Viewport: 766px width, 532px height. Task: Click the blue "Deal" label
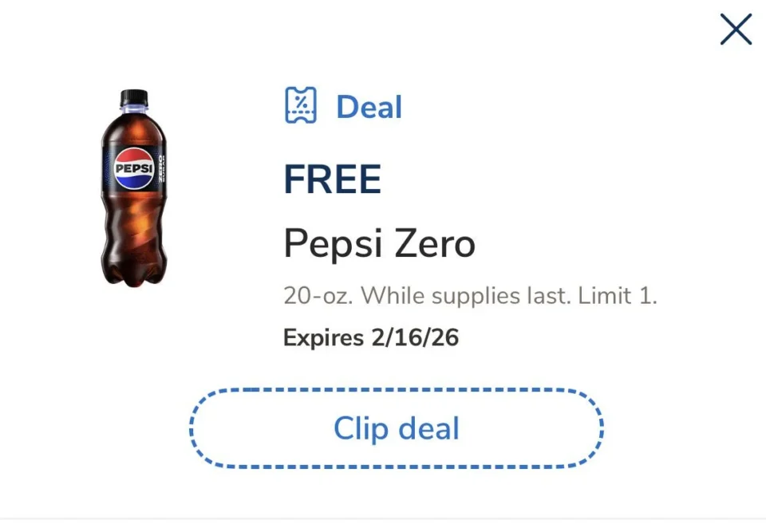pos(369,107)
